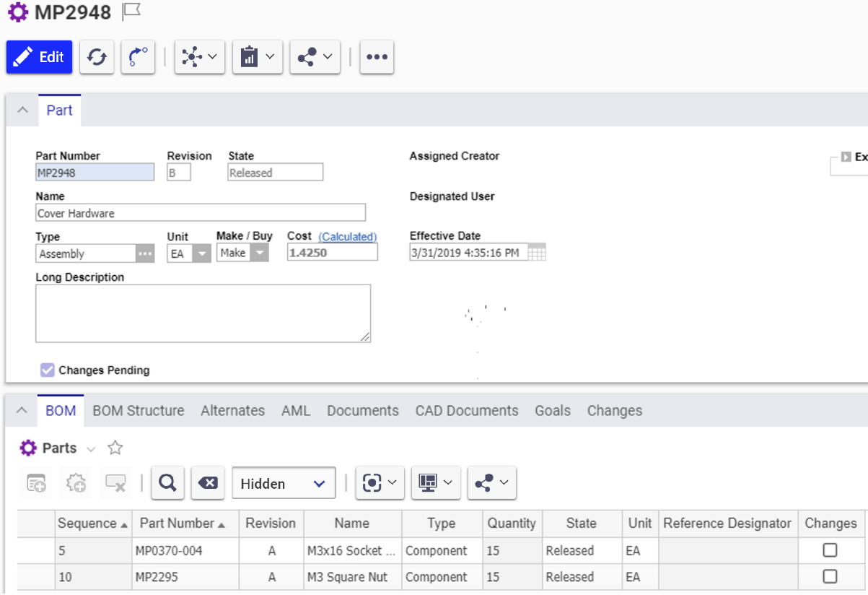Click the MP2295 part number cell
The image size is (868, 595).
[185, 577]
